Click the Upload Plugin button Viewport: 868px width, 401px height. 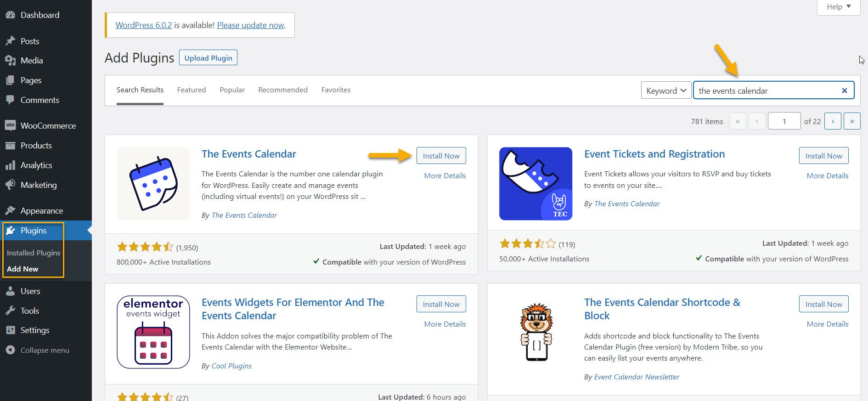208,57
